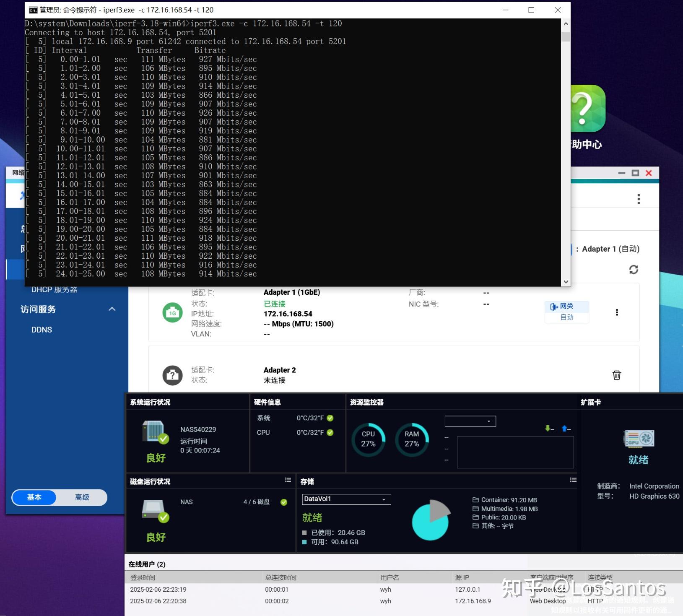Delete Adapter 2 with the trash icon
683x616 pixels.
pyautogui.click(x=617, y=375)
